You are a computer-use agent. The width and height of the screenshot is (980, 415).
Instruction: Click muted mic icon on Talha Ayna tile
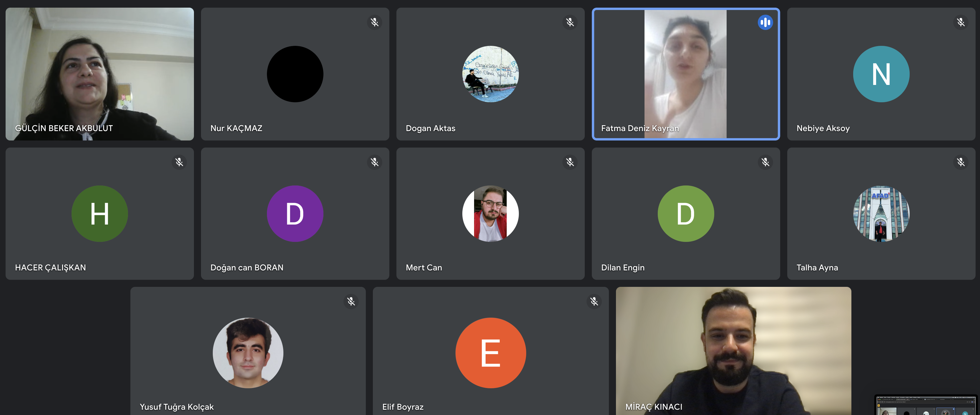point(961,162)
